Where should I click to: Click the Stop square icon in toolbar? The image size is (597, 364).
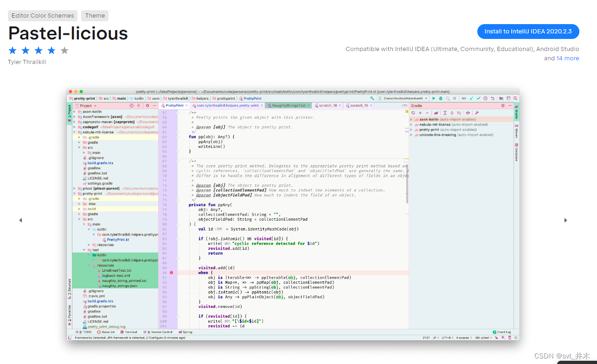(x=455, y=98)
